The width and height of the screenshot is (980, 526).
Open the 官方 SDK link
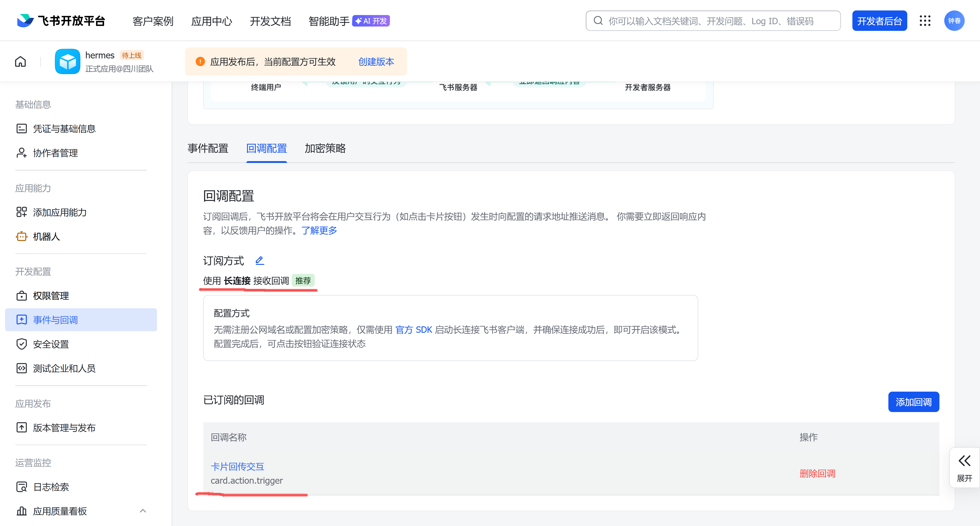(413, 329)
